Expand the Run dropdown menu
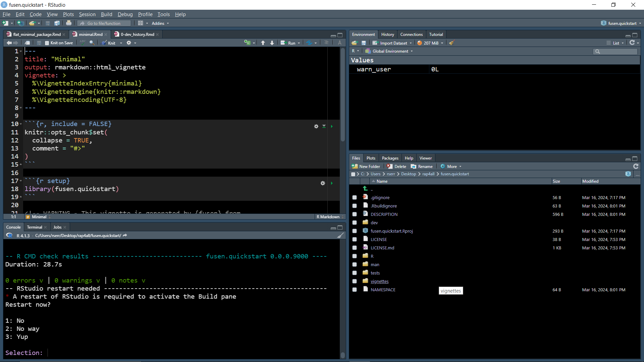644x362 pixels. (x=299, y=43)
